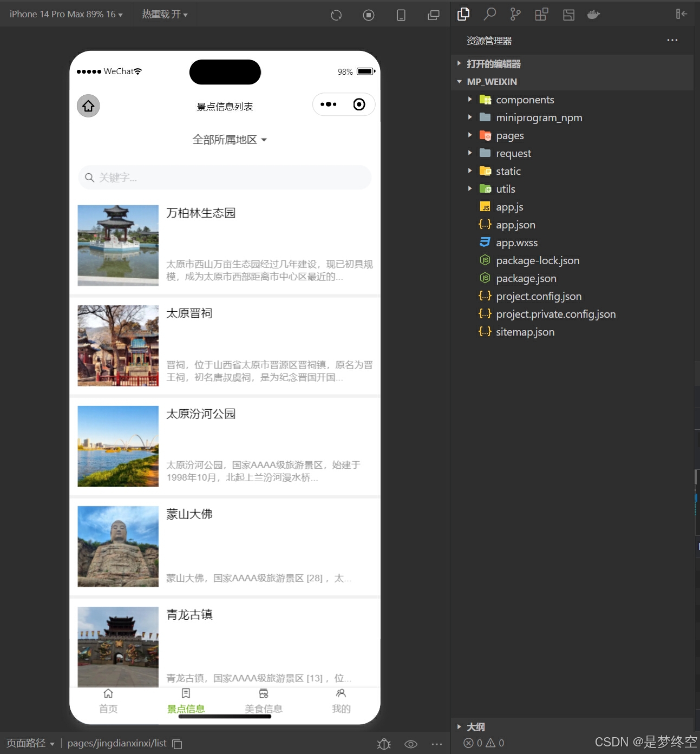The width and height of the screenshot is (700, 754).
Task: Open the 太原汾河公园 title
Action: 201,414
